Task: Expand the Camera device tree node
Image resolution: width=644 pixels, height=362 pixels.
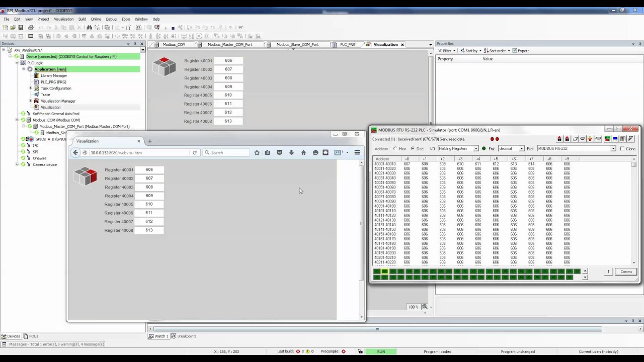Action: (17, 164)
